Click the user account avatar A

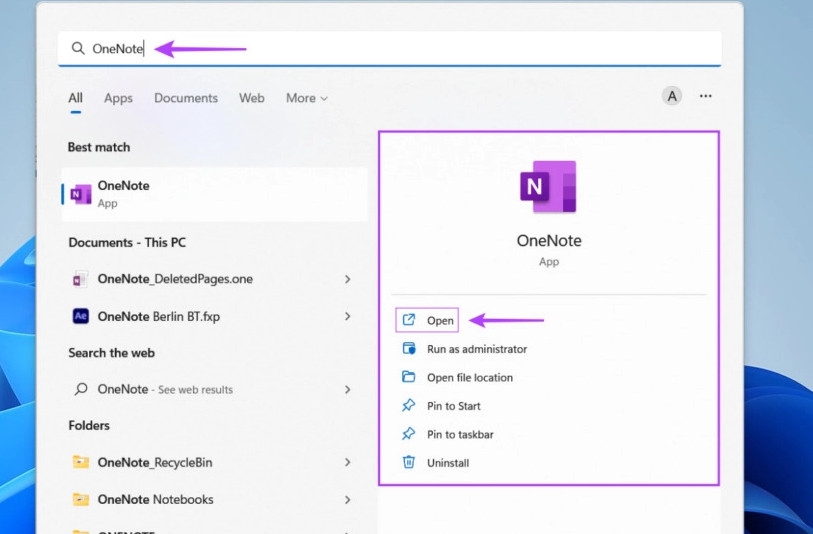pos(671,96)
